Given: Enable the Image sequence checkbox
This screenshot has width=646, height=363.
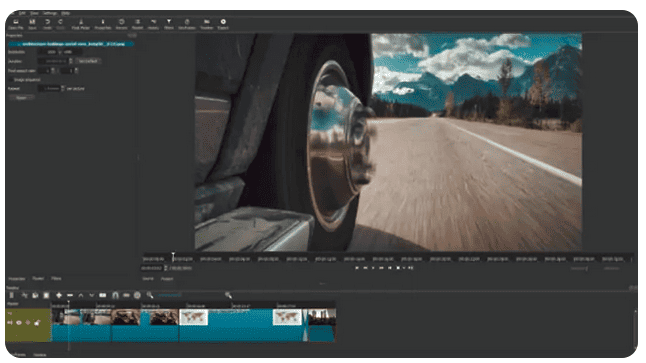Looking at the screenshot, I should pyautogui.click(x=11, y=80).
